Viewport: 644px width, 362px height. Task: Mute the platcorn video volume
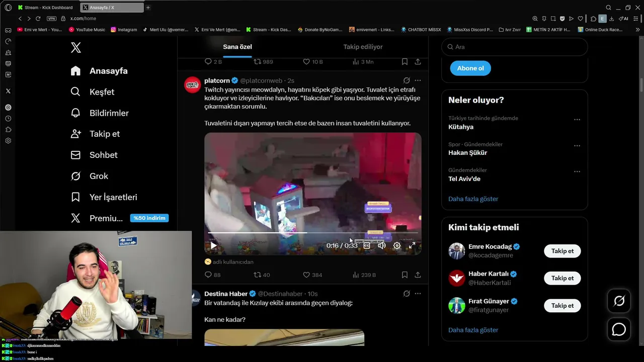382,245
